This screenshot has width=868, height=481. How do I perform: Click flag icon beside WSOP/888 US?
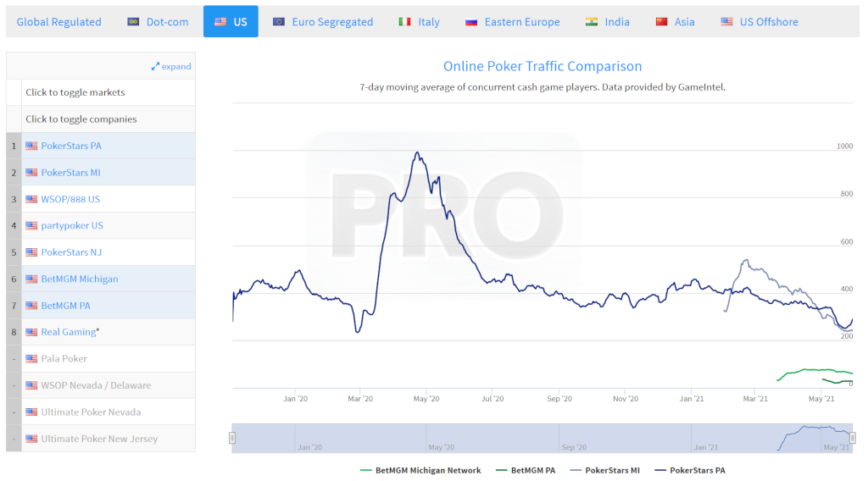click(x=31, y=199)
